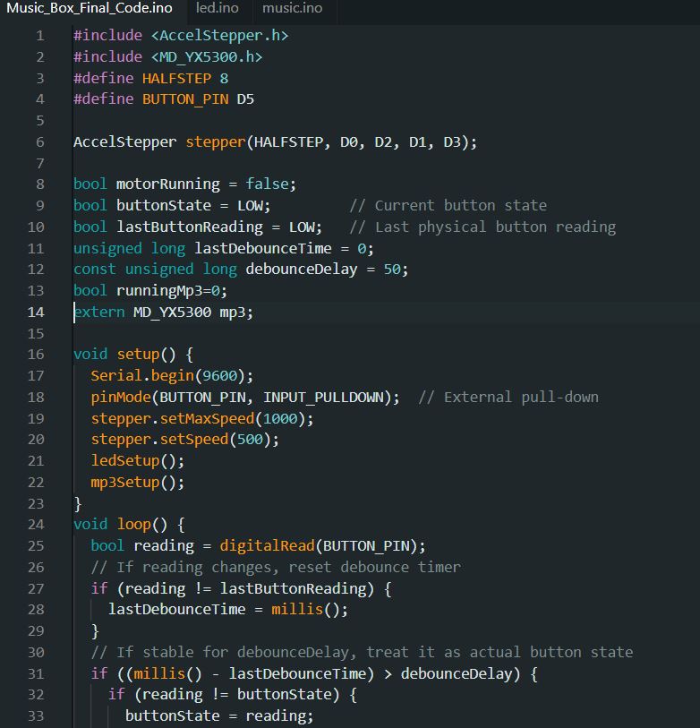This screenshot has width=700, height=728.
Task: Click the 'void loop() {' line
Action: [129, 525]
